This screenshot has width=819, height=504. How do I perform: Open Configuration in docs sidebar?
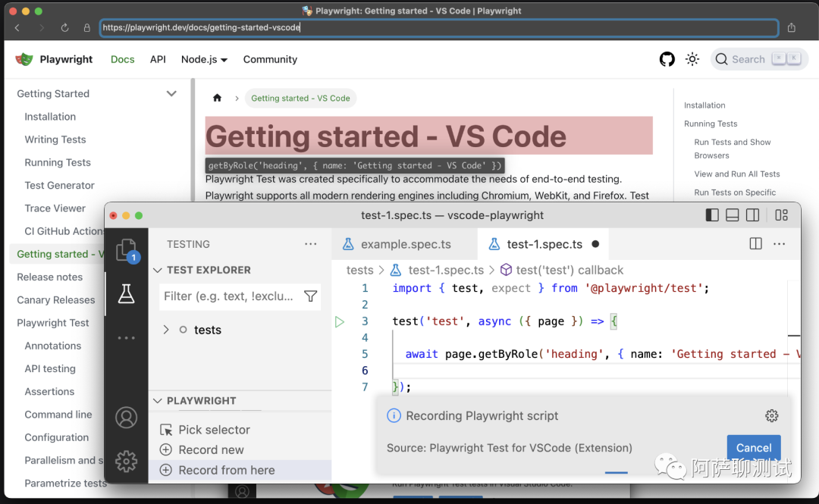[56, 437]
